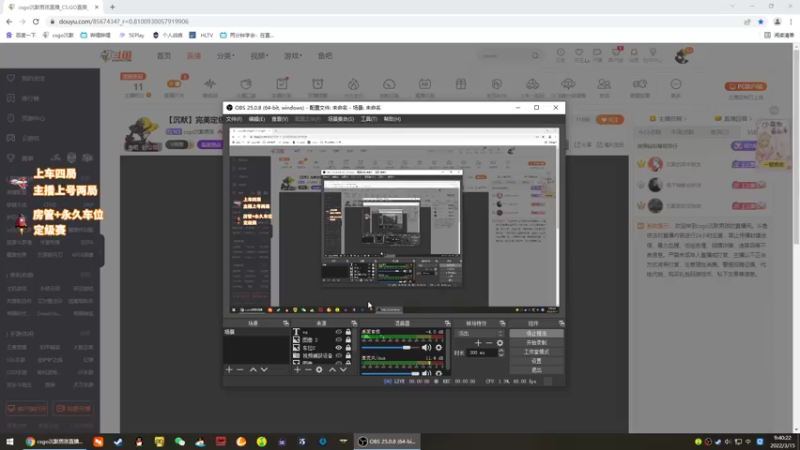Move scene down in OBS Scenes panel
The height and width of the screenshot is (450, 800).
tap(264, 369)
